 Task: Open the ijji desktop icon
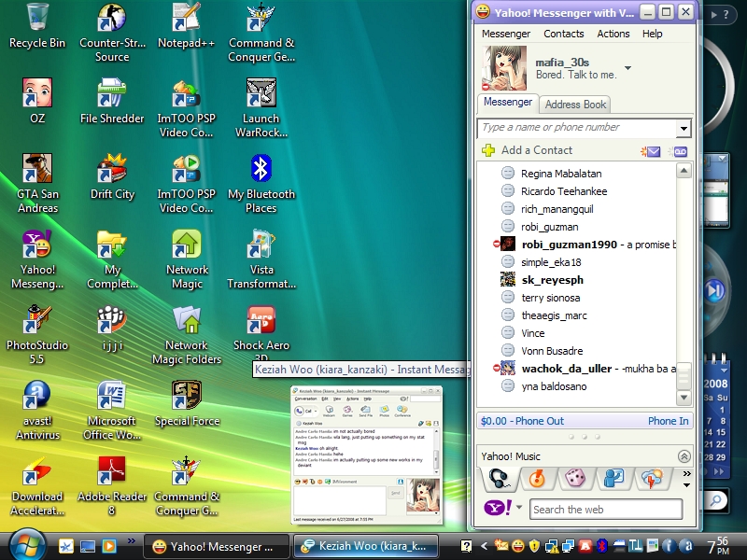112,320
